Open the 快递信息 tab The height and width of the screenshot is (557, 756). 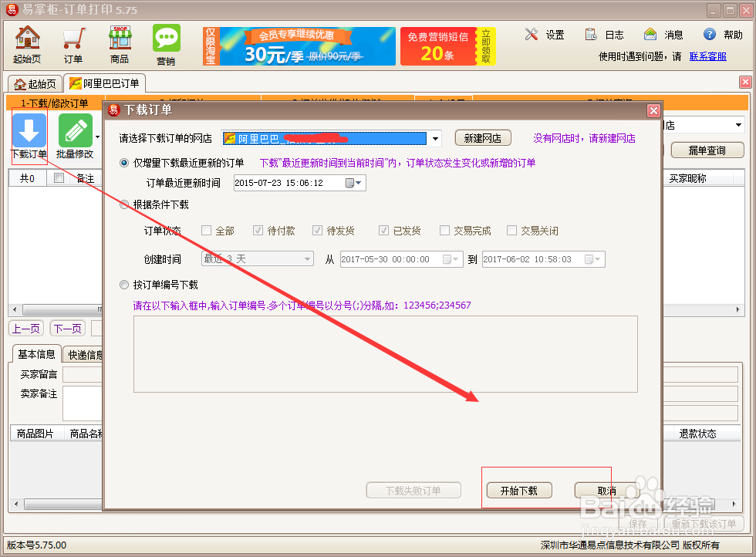[84, 355]
